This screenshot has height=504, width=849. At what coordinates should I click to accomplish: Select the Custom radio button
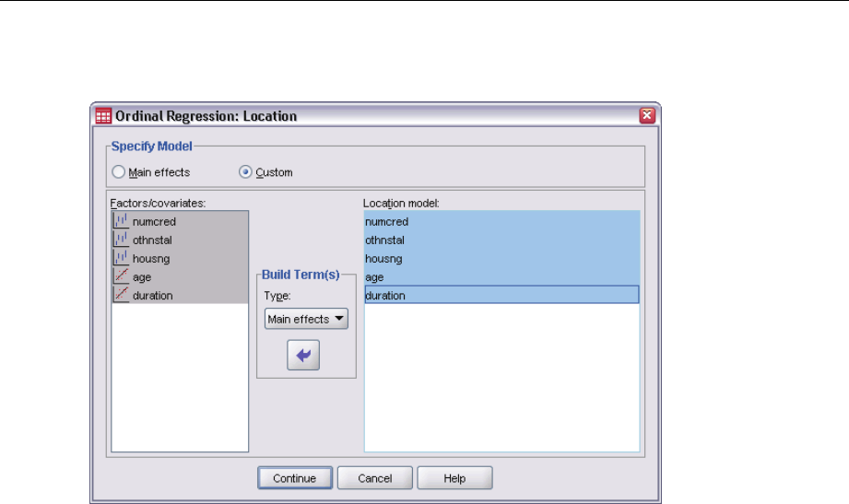tap(245, 172)
